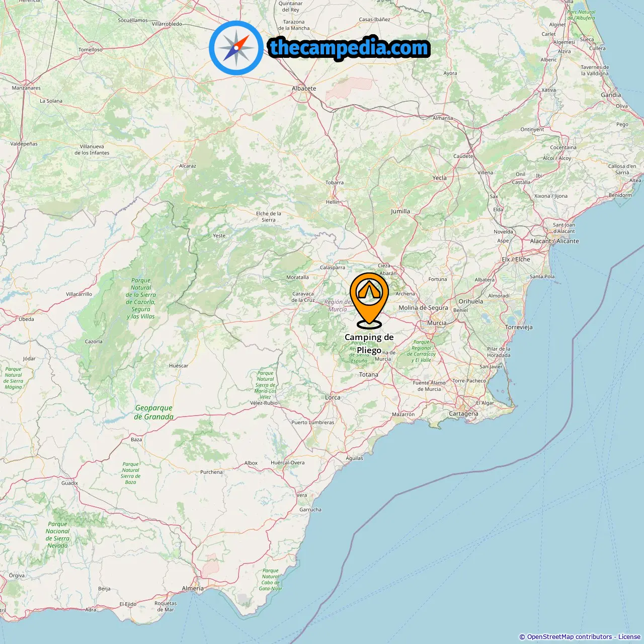Click the Albacete city label

(304, 89)
